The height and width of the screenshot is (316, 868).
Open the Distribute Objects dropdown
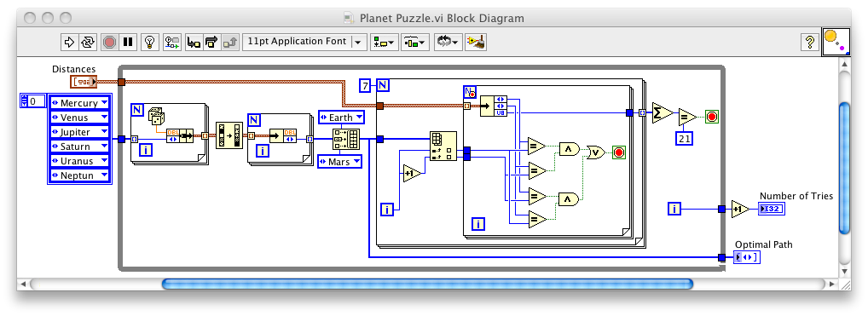point(415,42)
